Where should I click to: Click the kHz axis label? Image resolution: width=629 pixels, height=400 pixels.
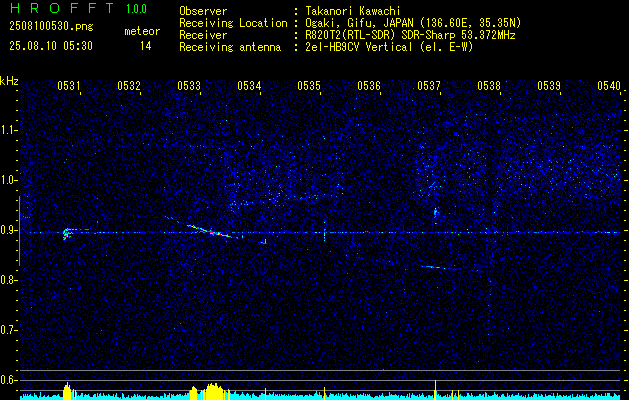pos(9,81)
